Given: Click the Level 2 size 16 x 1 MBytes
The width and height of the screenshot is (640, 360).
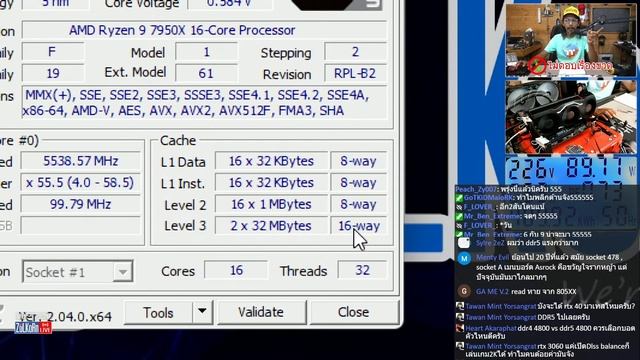Looking at the screenshot, I should pyautogui.click(x=271, y=204).
